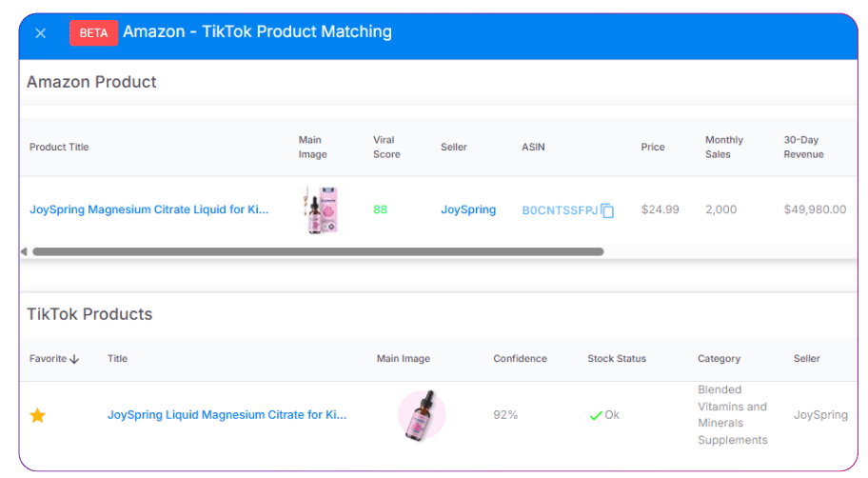Click the Product Title column header

click(x=59, y=147)
